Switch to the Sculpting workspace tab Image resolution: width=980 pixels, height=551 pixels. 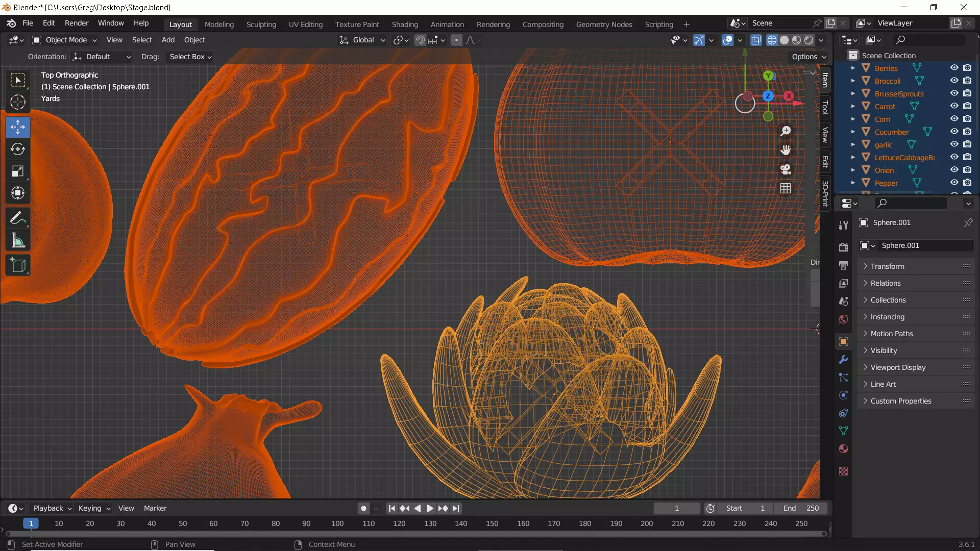point(261,24)
